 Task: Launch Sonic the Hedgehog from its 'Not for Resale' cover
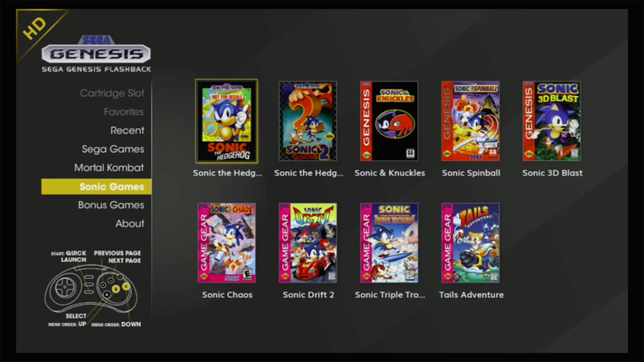point(226,121)
